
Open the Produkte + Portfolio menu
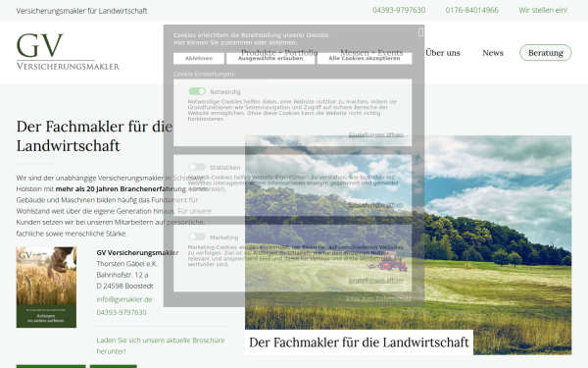click(x=279, y=53)
